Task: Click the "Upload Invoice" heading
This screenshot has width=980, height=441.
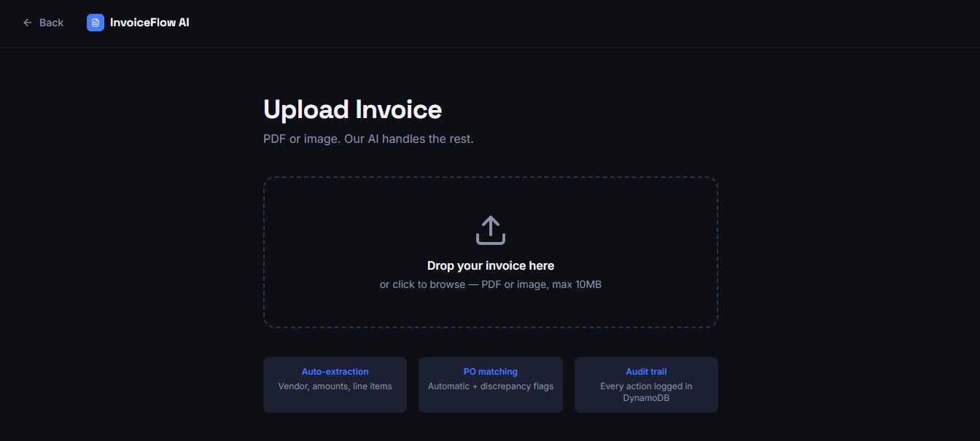Action: (x=352, y=109)
